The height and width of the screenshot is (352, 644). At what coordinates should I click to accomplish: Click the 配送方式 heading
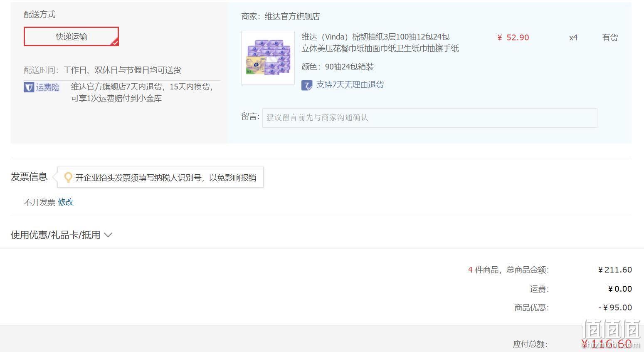coord(39,15)
